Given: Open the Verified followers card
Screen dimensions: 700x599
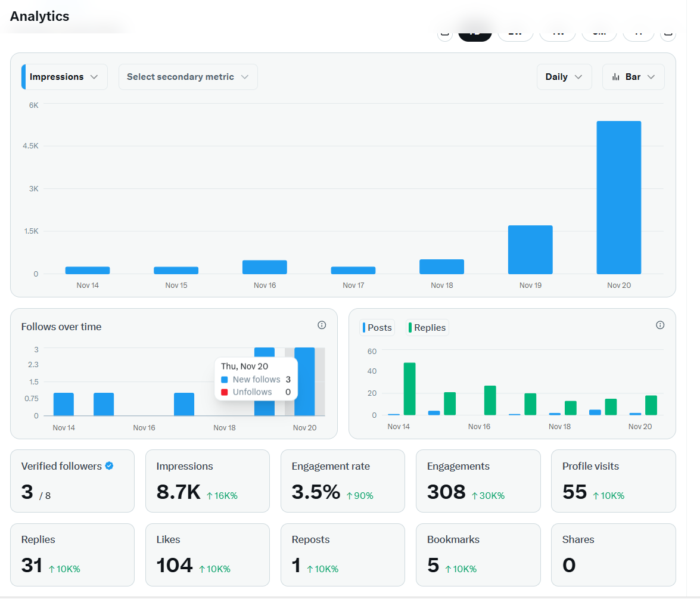Looking at the screenshot, I should (x=72, y=480).
